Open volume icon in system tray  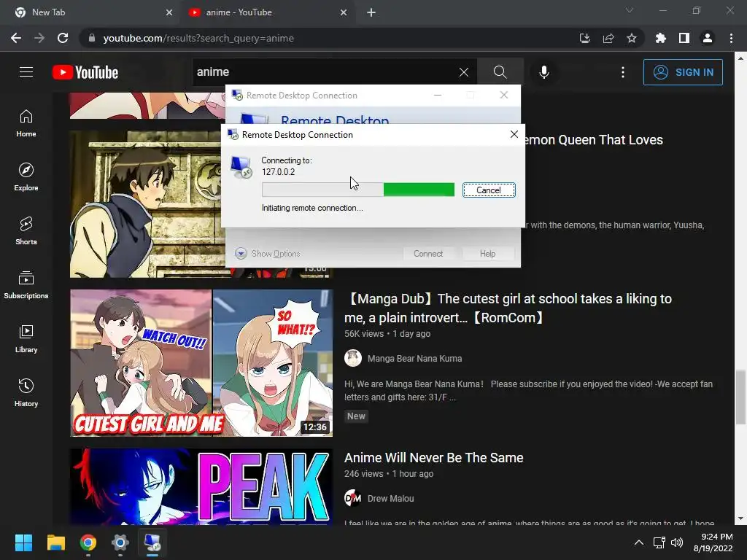[x=676, y=542]
